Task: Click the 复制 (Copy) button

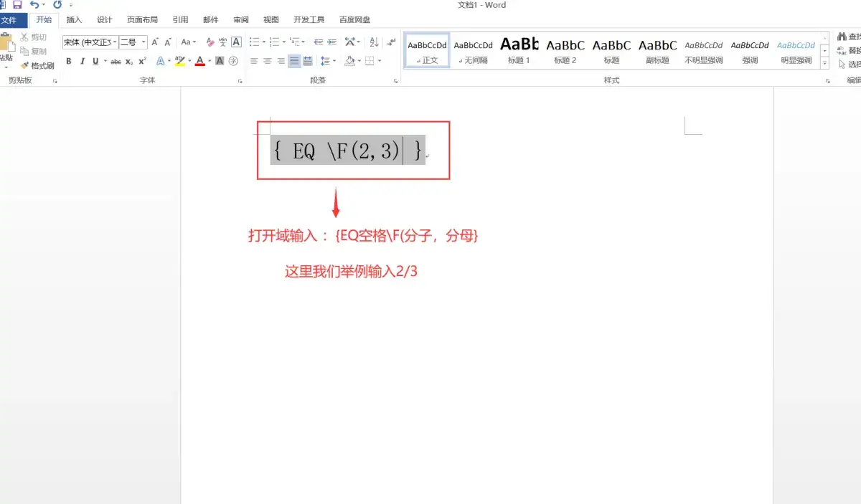Action: click(35, 52)
